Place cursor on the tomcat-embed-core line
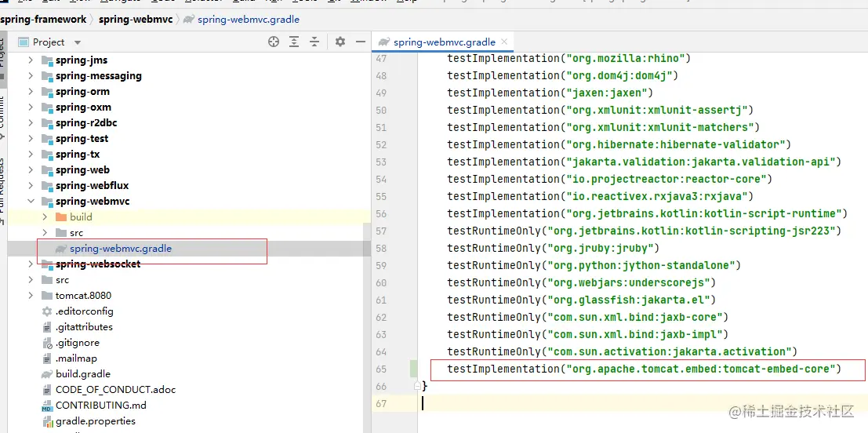Image resolution: width=868 pixels, height=433 pixels. tap(644, 369)
